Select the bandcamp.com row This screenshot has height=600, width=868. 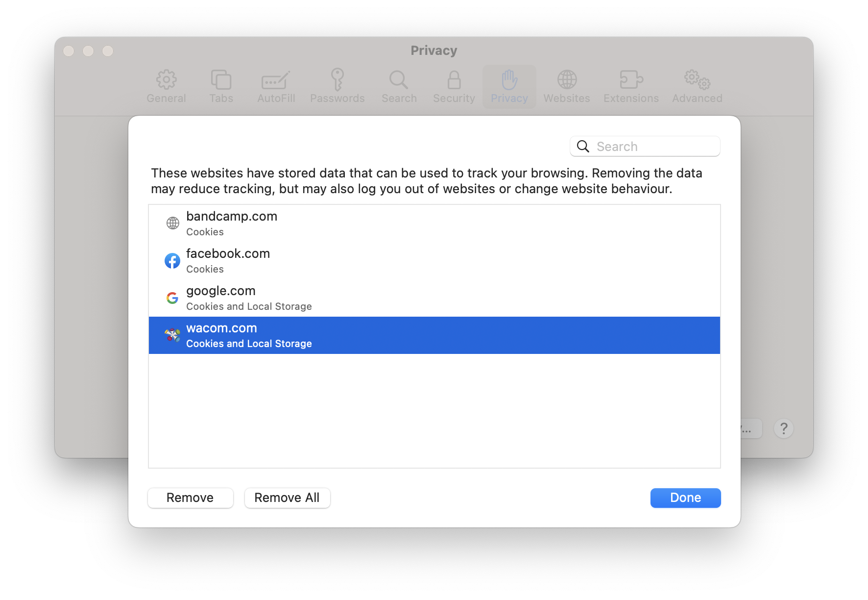[434, 224]
